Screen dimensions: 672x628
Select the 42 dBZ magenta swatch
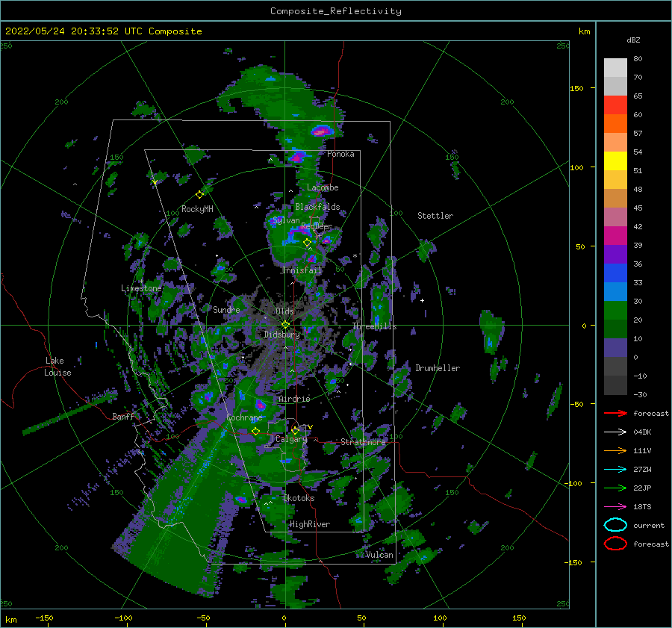[x=615, y=236]
